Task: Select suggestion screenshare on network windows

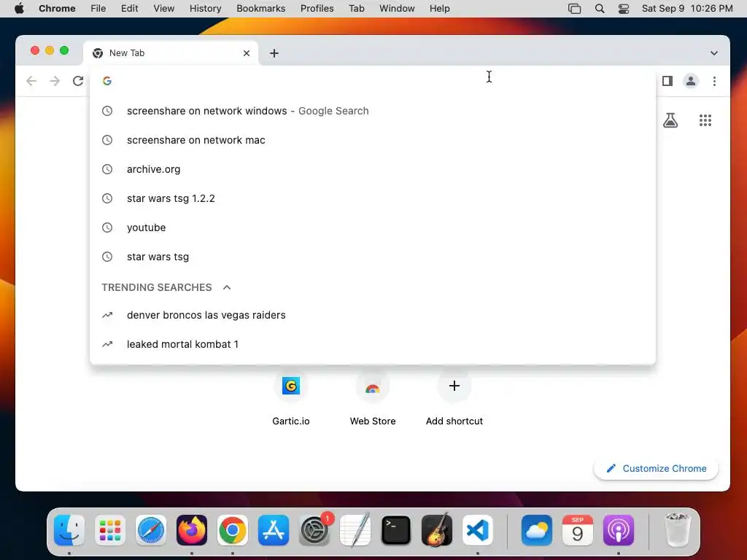Action: pos(373,111)
